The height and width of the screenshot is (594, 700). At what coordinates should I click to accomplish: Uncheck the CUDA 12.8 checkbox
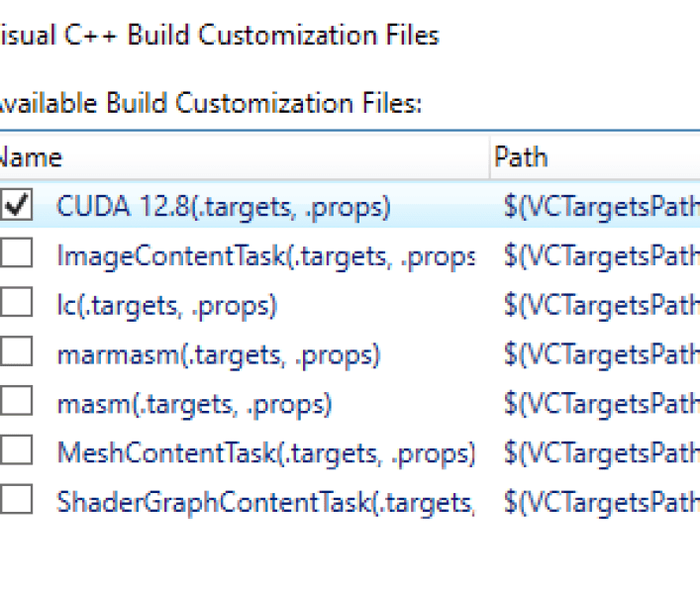point(17,206)
